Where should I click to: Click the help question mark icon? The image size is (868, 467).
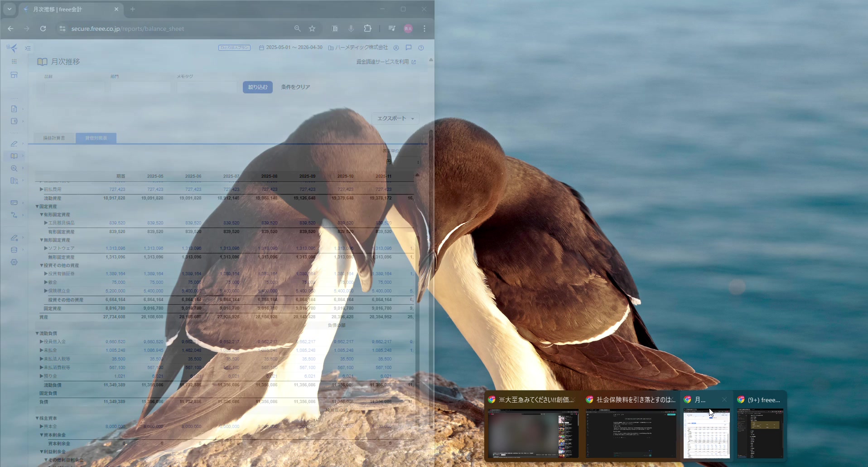pos(421,48)
